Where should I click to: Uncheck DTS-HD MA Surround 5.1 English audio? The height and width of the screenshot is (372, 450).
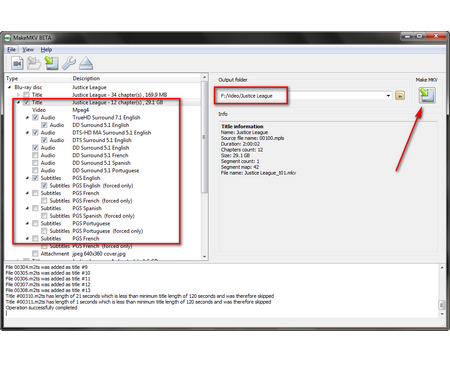(35, 133)
